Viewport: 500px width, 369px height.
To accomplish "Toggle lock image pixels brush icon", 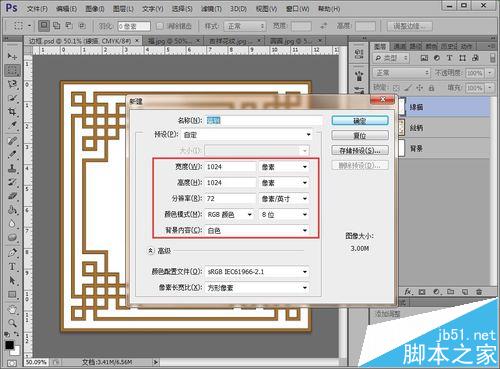I will [408, 88].
